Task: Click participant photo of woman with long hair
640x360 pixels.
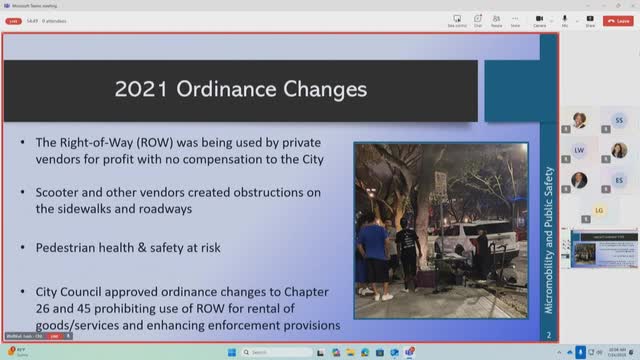Action: [619, 150]
